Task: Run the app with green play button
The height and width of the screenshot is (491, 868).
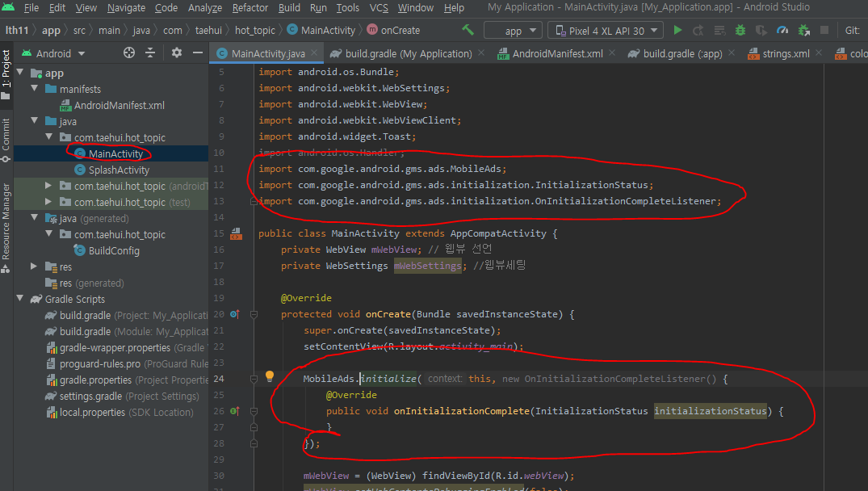Action: 677,31
